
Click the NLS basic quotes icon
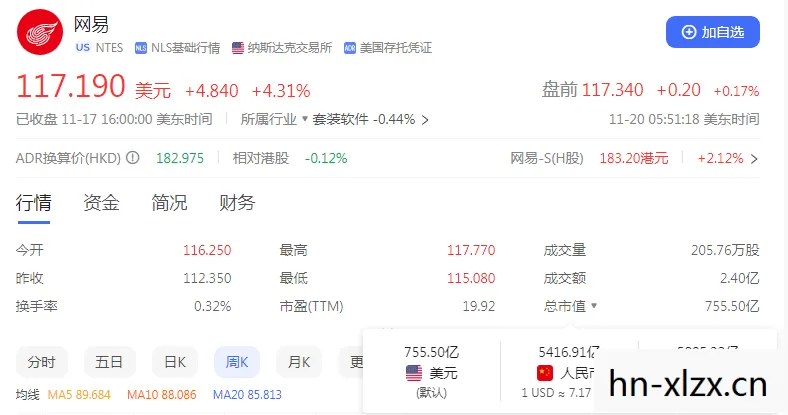[x=141, y=48]
